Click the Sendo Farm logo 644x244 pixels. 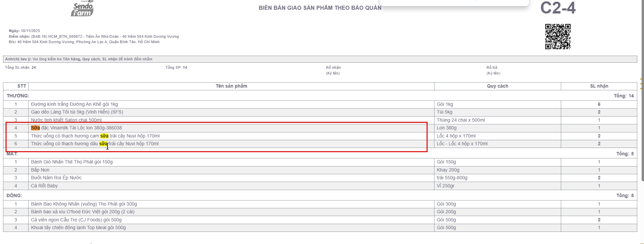[82, 9]
